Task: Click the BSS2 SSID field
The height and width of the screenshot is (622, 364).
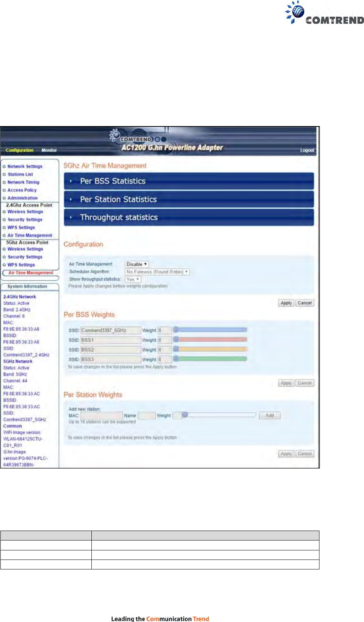Action: point(110,350)
